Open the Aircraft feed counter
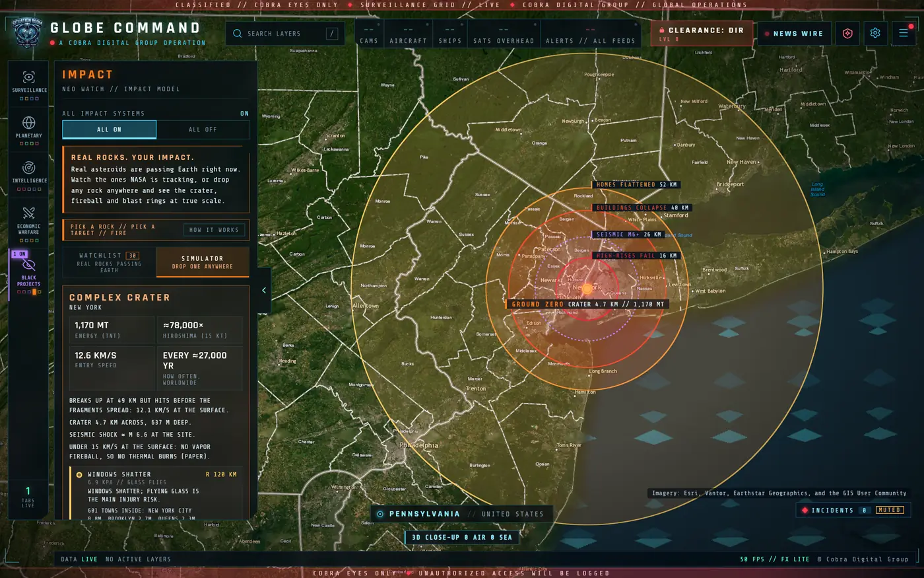924x578 pixels. pos(408,34)
